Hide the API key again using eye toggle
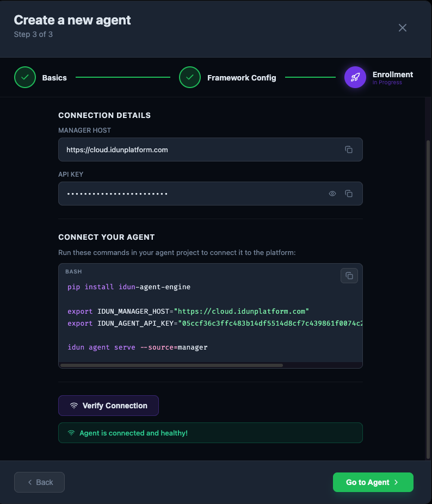432x504 pixels. tap(332, 193)
